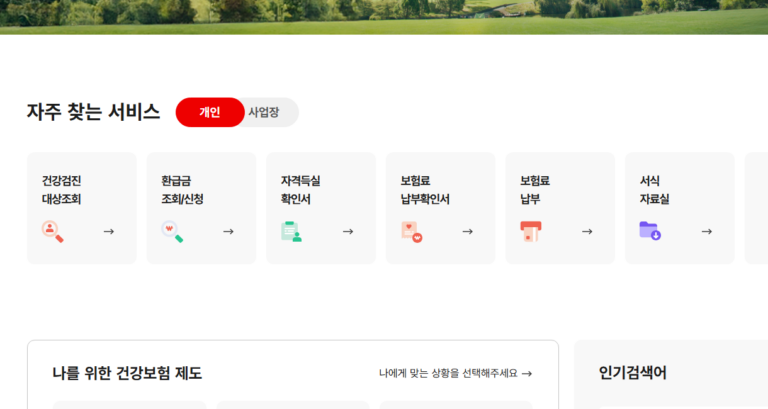Image resolution: width=768 pixels, height=409 pixels.
Task: Click arrow next to 나에게 맞는 상황을 선택해주세요
Action: [527, 374]
